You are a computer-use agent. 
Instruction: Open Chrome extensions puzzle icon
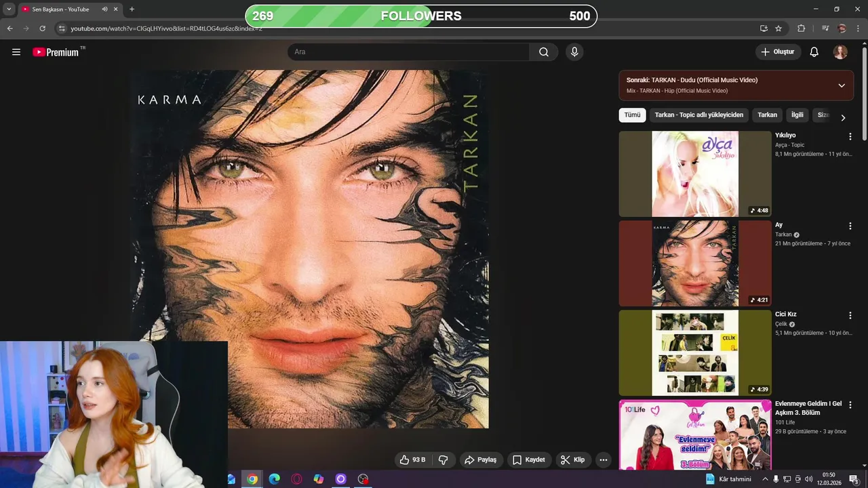click(802, 28)
